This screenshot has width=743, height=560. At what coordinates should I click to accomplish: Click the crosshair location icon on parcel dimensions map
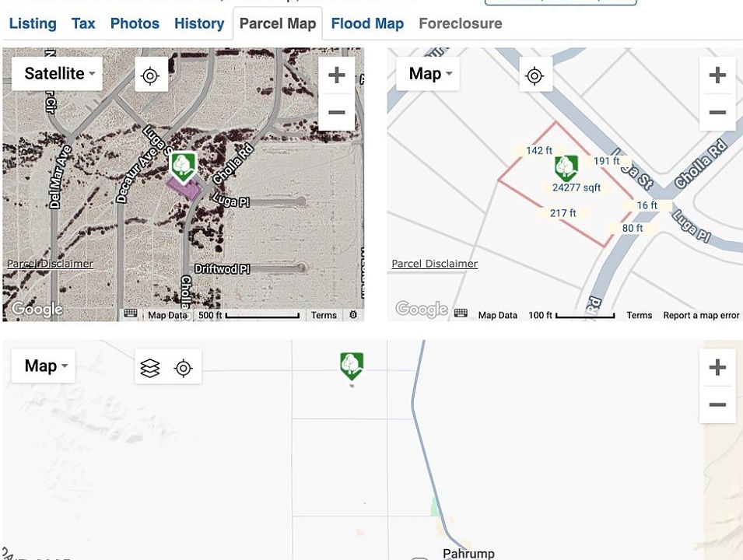click(x=535, y=75)
